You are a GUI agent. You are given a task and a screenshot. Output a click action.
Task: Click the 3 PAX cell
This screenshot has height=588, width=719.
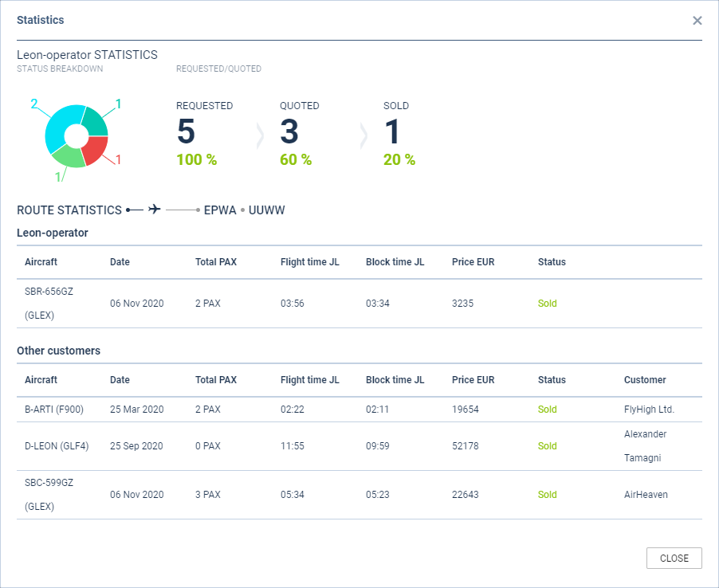(x=208, y=495)
